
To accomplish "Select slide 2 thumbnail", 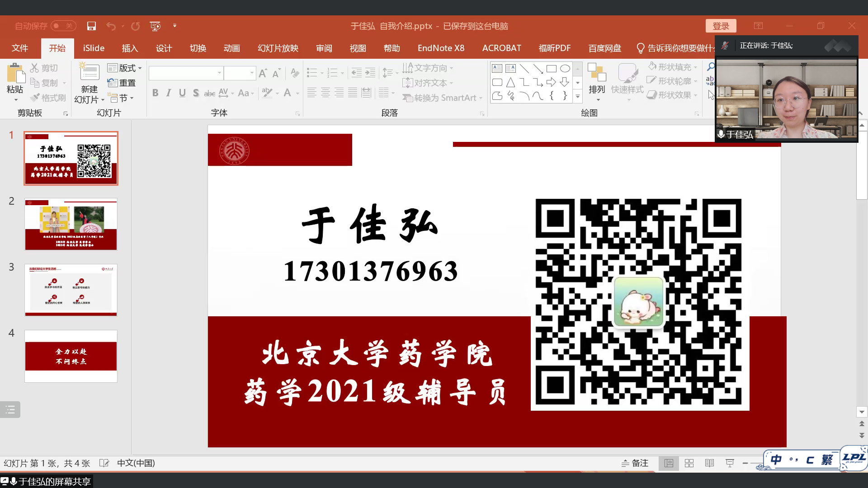I will [x=71, y=224].
